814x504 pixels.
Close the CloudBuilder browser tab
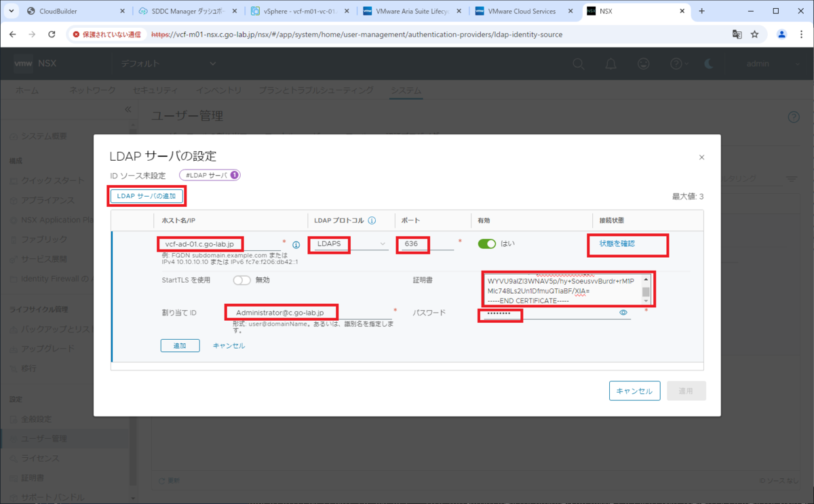(122, 12)
